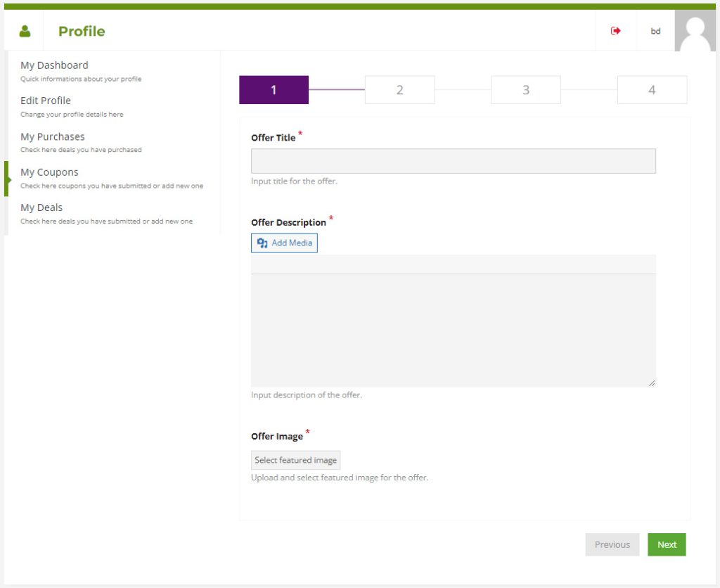
Task: Click the red logout icon
Action: coord(616,31)
